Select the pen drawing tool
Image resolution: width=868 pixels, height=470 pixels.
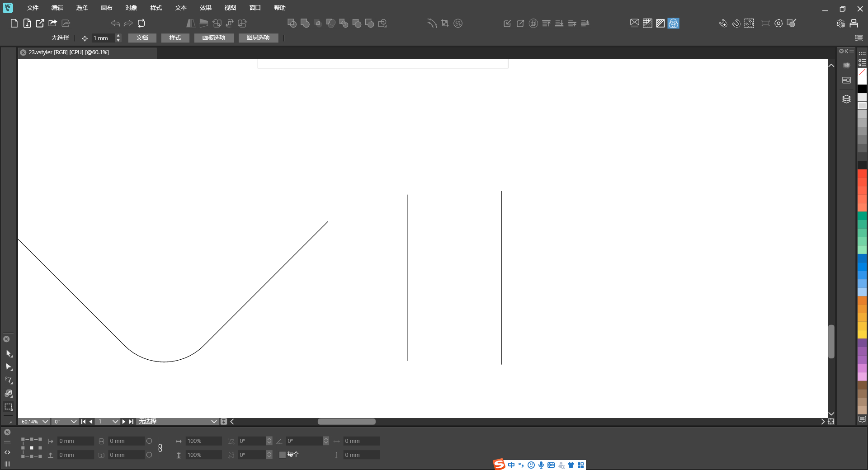[9, 380]
